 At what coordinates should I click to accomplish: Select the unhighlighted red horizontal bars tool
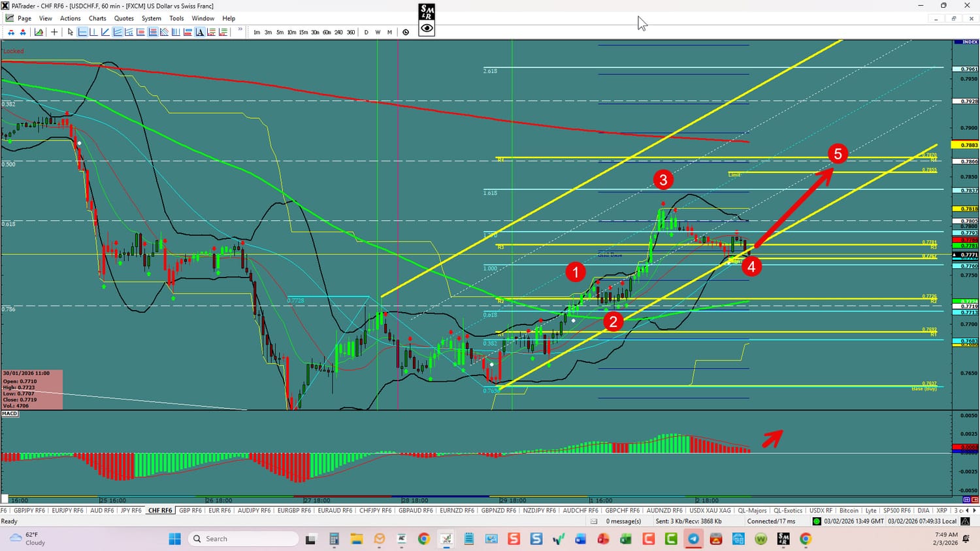(141, 32)
